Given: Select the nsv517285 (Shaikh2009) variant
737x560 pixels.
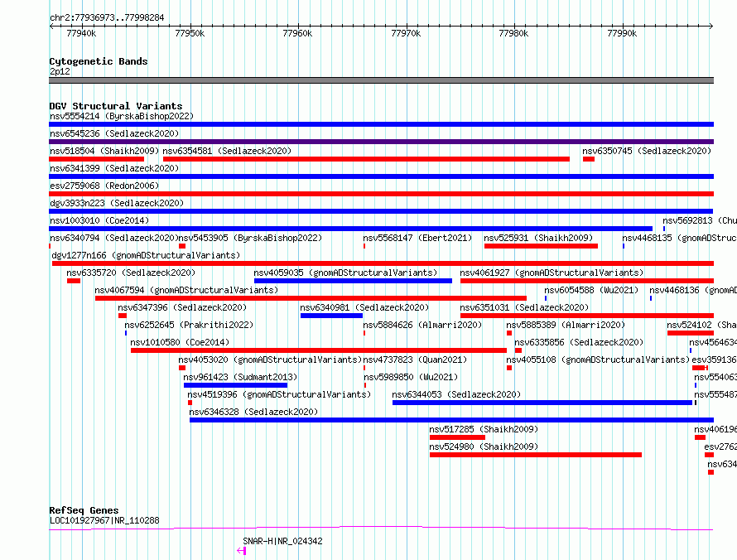Looking at the screenshot, I should tap(484, 429).
